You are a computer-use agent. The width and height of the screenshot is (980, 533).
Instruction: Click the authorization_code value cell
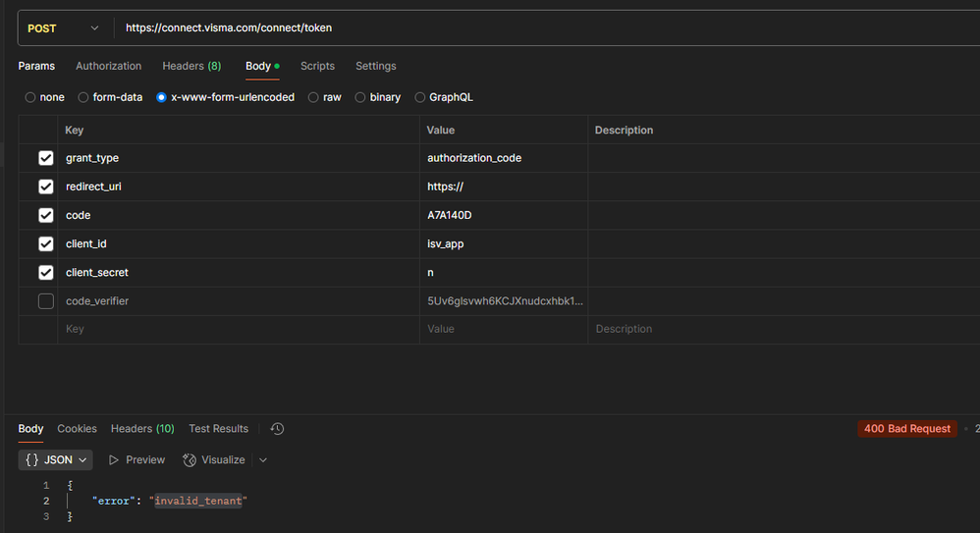[x=504, y=158]
